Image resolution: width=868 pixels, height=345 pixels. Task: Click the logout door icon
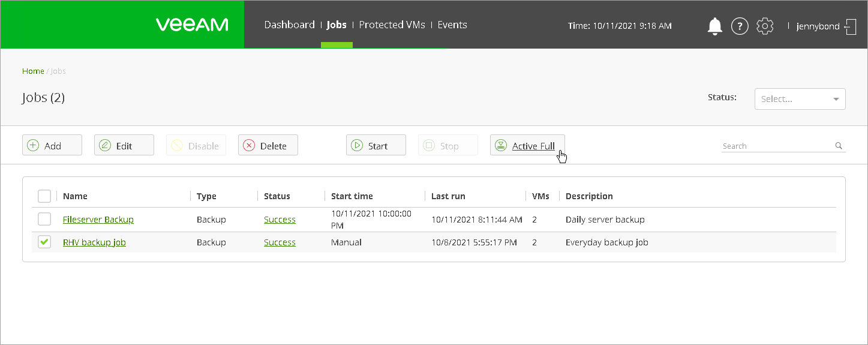pyautogui.click(x=850, y=26)
